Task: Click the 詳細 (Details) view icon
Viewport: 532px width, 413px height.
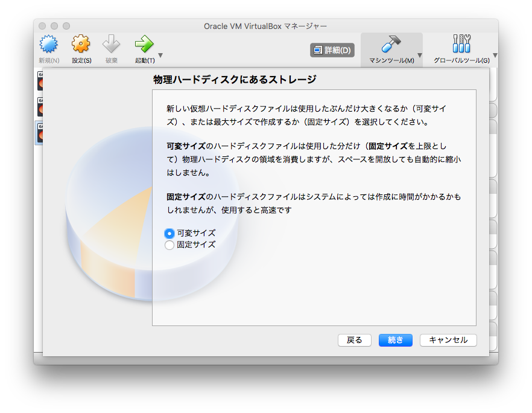Action: [332, 50]
